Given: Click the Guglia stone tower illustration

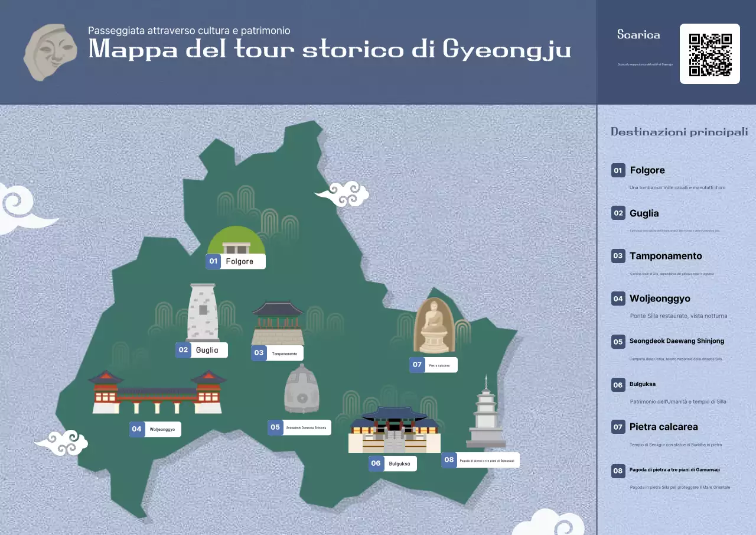Looking at the screenshot, I should 202,313.
